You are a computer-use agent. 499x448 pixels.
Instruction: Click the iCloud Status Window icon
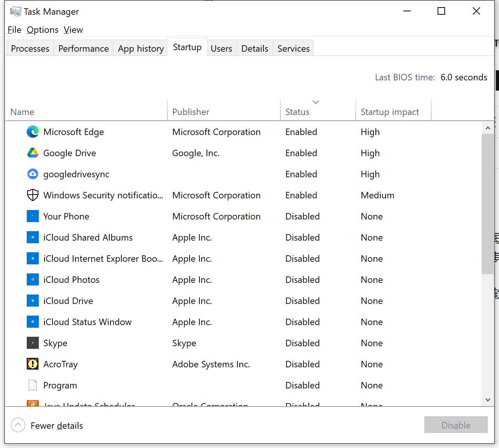33,322
